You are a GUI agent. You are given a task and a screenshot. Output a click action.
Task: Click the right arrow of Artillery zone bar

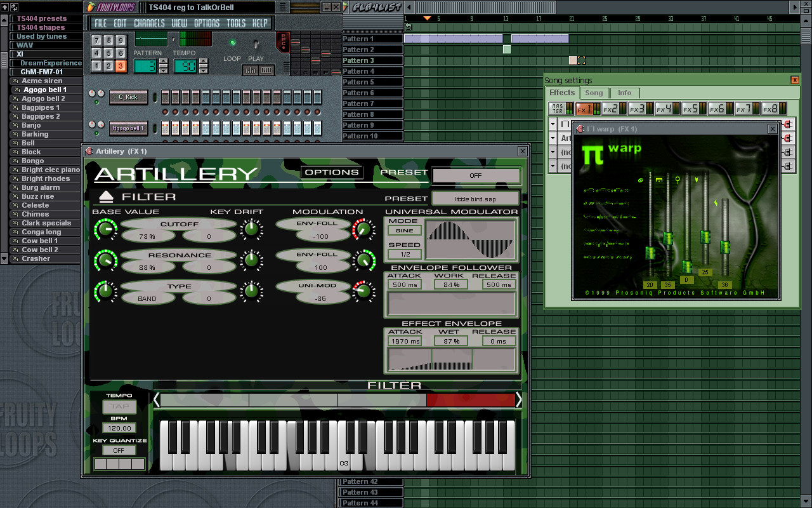(519, 399)
